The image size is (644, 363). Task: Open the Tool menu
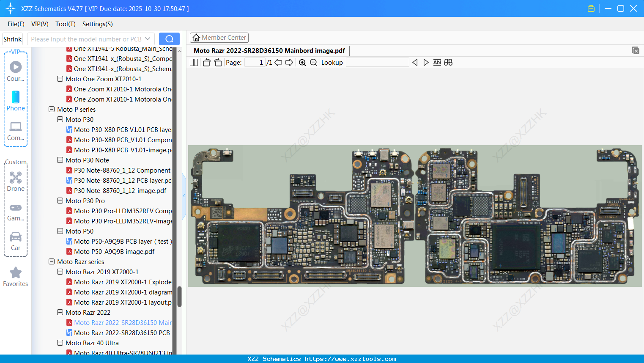[x=65, y=24]
